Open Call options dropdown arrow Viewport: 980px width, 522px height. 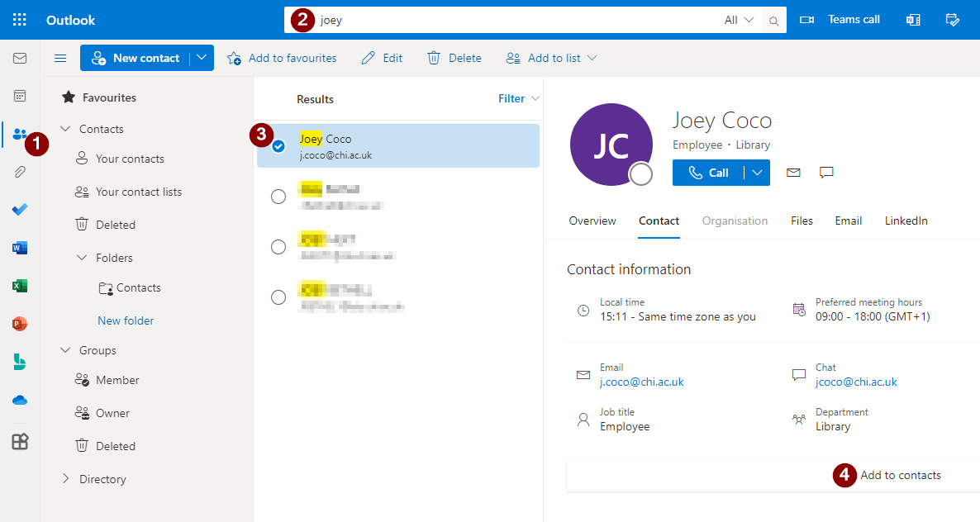[757, 173]
